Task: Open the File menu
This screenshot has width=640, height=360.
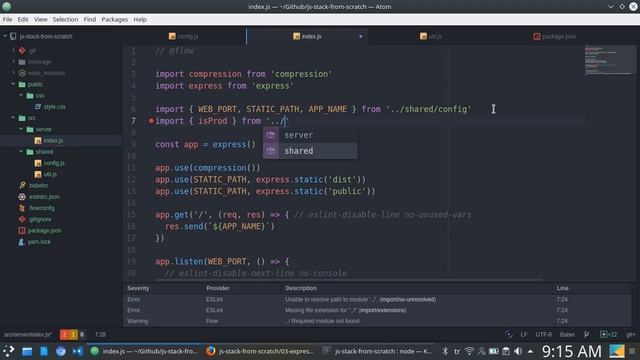Action: pos(7,19)
